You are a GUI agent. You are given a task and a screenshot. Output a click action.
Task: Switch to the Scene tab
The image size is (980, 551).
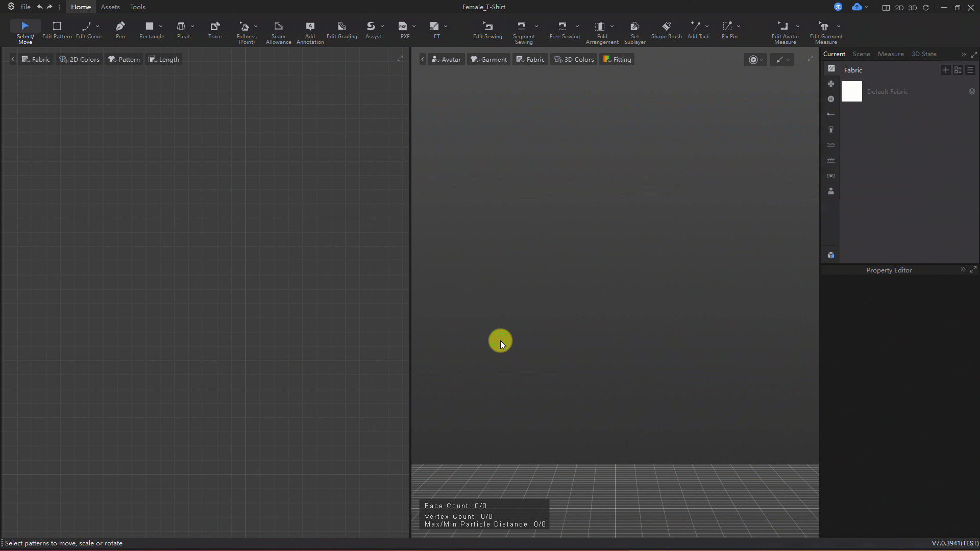coord(861,54)
